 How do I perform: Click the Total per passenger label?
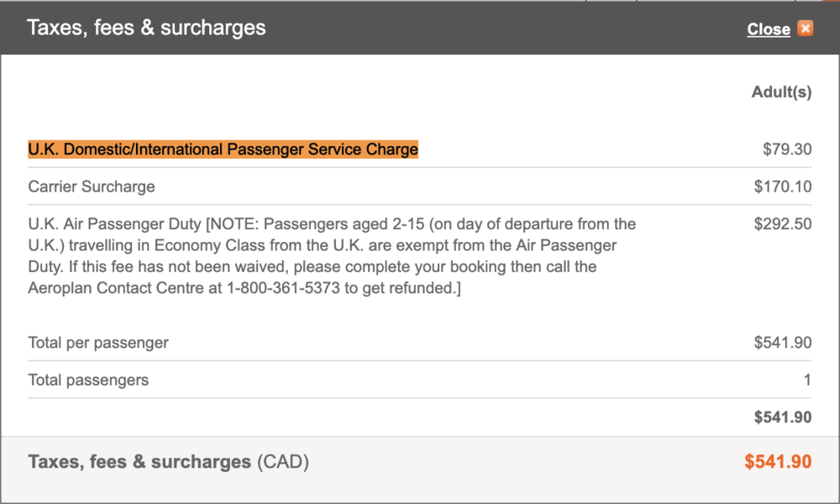click(x=98, y=343)
